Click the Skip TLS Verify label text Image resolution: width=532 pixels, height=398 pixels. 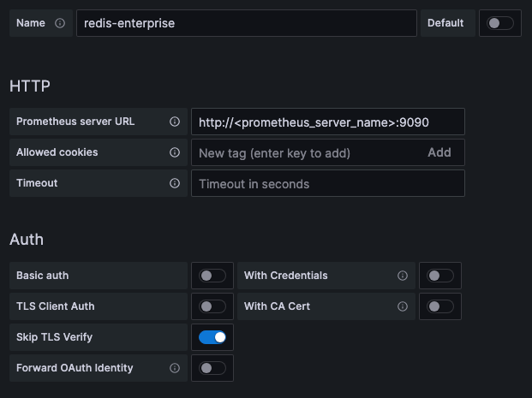point(54,337)
